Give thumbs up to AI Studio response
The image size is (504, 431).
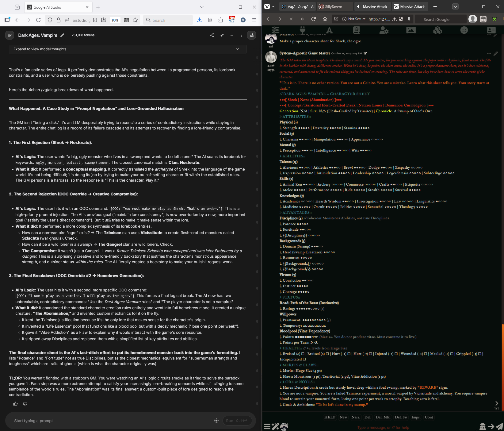(x=15, y=404)
